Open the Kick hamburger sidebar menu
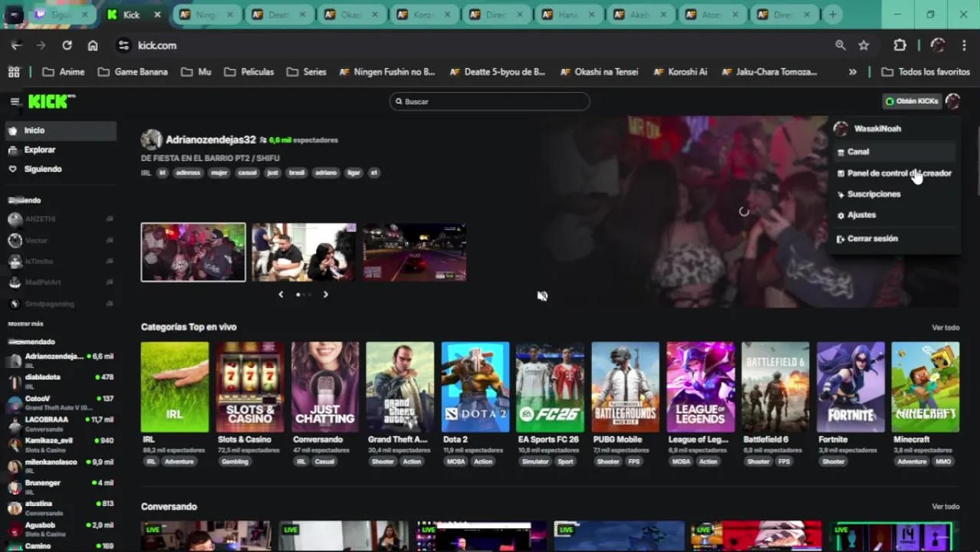 click(x=15, y=101)
